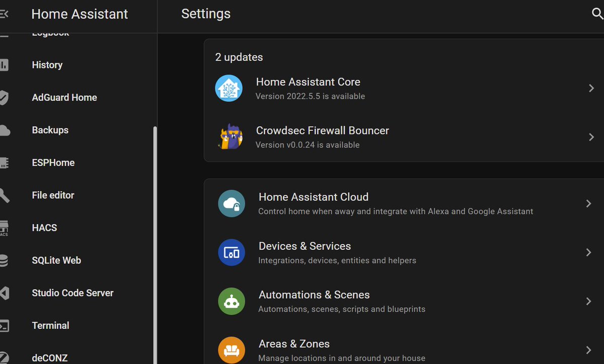This screenshot has width=604, height=364.
Task: Click the Home Assistant Core logo icon
Action: 229,88
